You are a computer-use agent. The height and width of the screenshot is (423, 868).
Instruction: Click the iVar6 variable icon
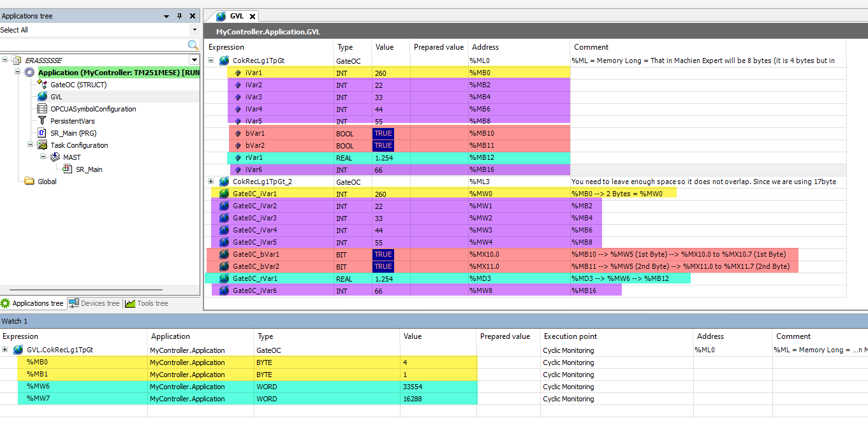(x=238, y=169)
